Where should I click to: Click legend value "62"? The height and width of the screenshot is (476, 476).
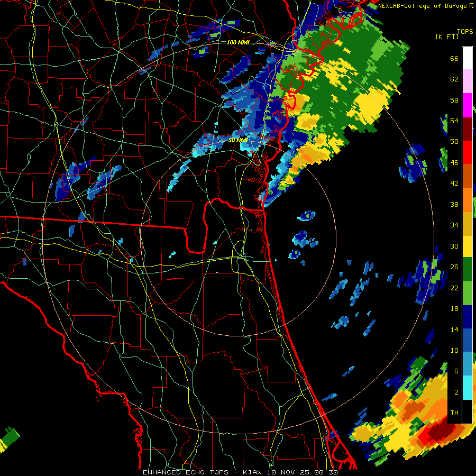pos(454,79)
